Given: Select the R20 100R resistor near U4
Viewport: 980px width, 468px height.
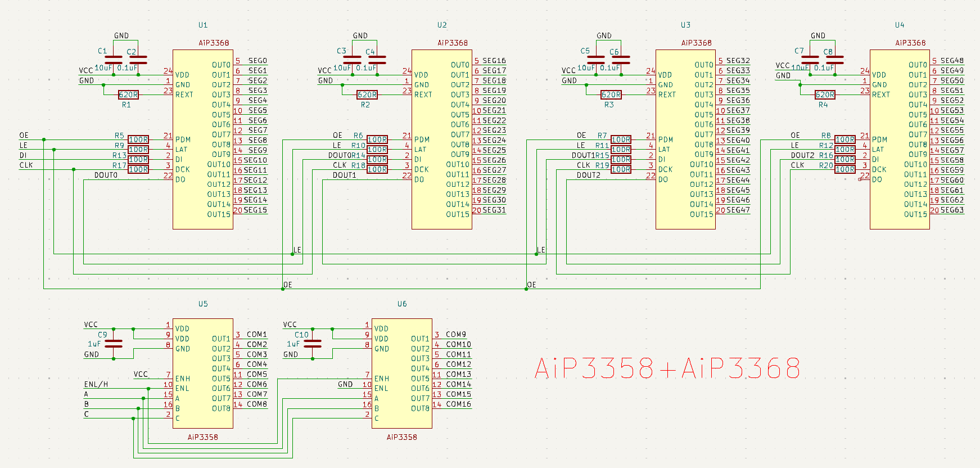Looking at the screenshot, I should pyautogui.click(x=844, y=169).
